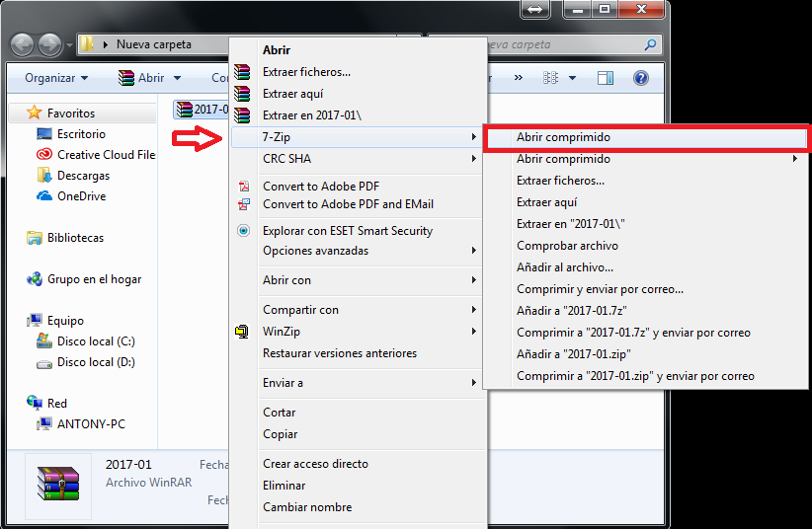The width and height of the screenshot is (812, 529).
Task: Click the Creative Cloud Files icon
Action: point(44,154)
